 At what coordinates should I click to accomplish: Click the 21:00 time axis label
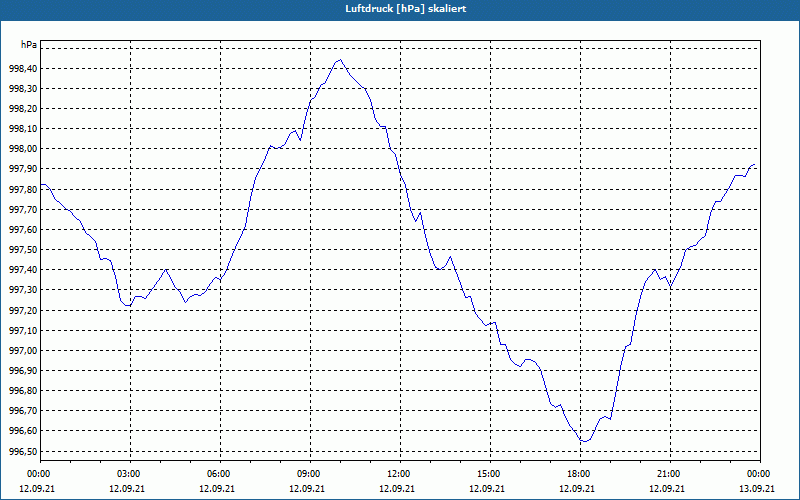670,474
